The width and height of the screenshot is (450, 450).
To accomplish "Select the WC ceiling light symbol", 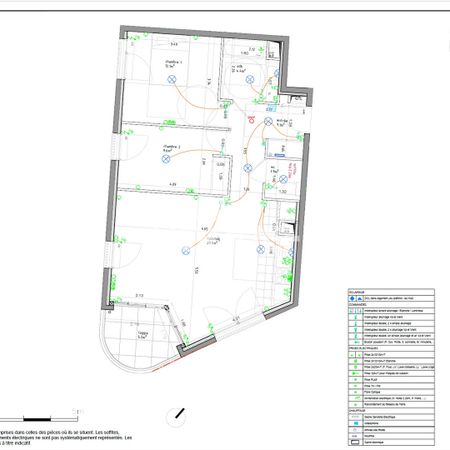I will (283, 179).
